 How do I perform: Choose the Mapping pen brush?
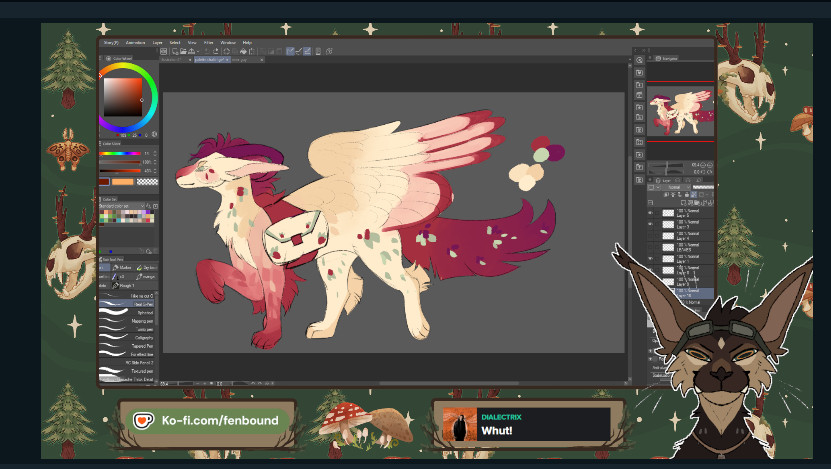[126, 321]
